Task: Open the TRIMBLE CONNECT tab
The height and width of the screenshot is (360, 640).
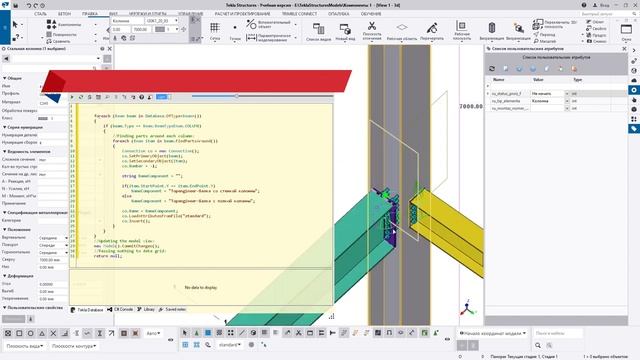Action: 299,13
